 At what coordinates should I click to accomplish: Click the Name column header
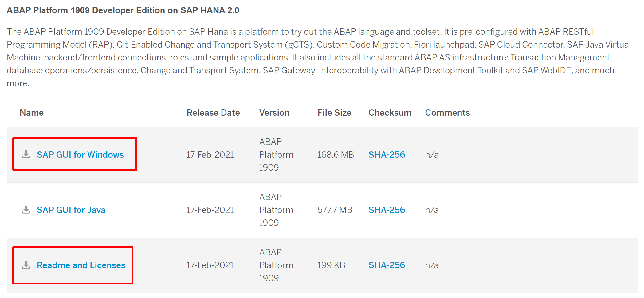click(32, 113)
